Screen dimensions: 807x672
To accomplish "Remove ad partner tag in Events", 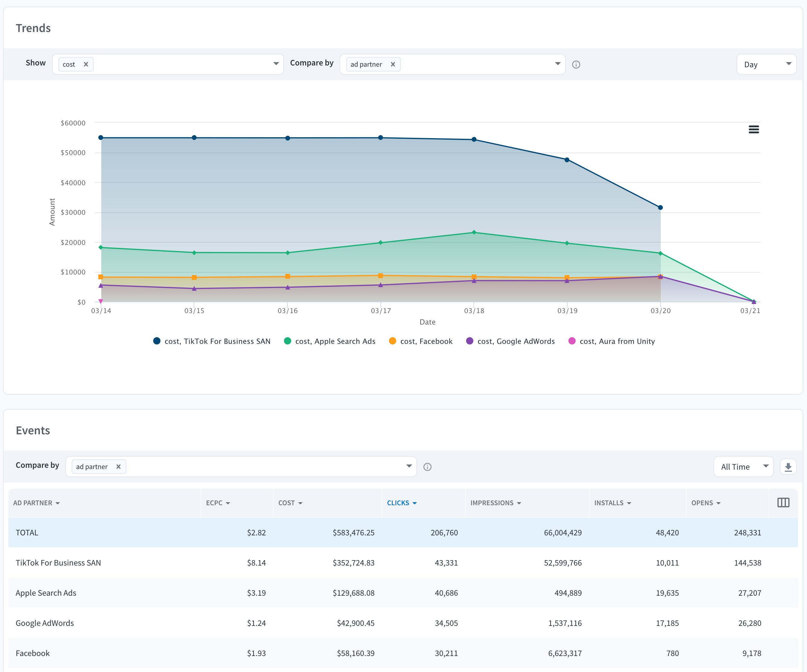I will pos(118,467).
